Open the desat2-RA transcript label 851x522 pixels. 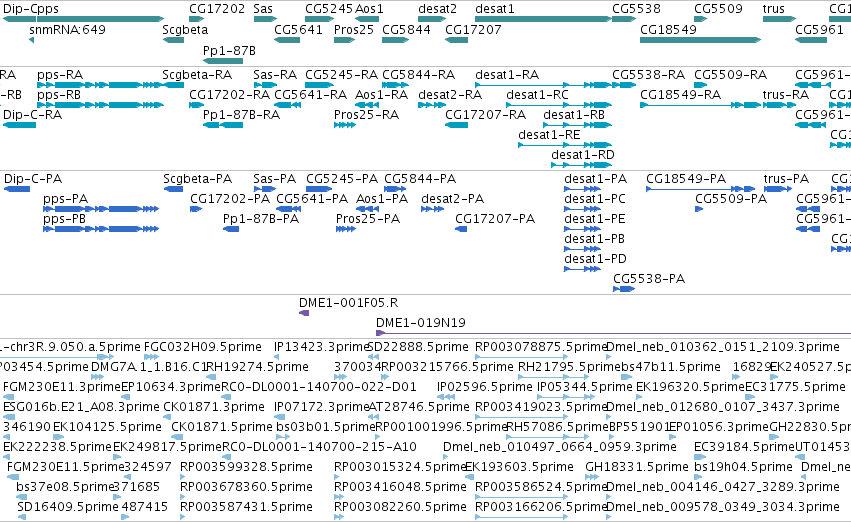pos(450,95)
